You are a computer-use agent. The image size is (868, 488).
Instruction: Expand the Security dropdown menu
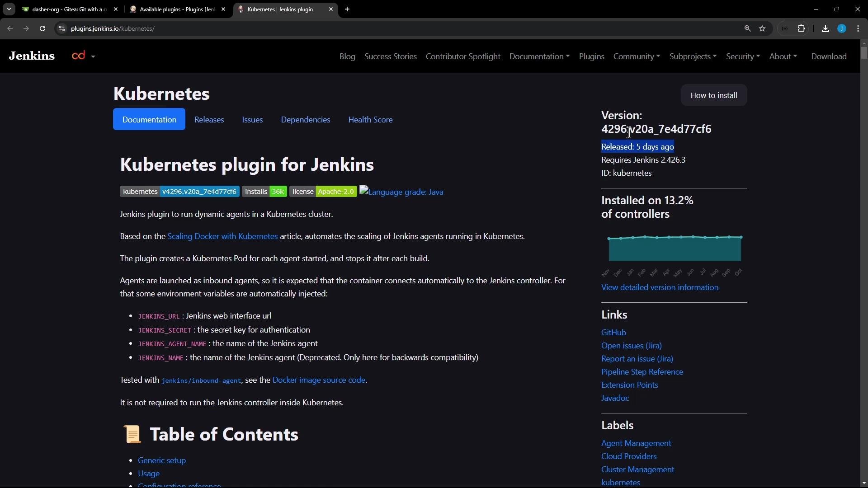click(743, 56)
